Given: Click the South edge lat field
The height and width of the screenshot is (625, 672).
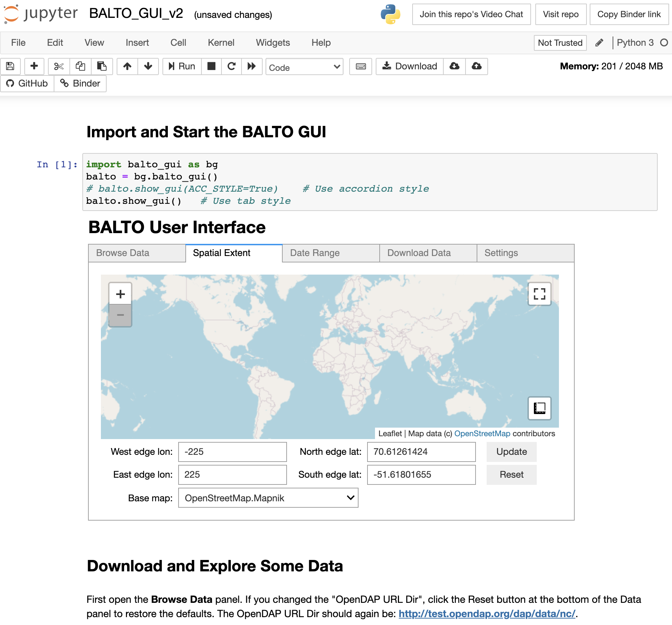Looking at the screenshot, I should pyautogui.click(x=422, y=475).
